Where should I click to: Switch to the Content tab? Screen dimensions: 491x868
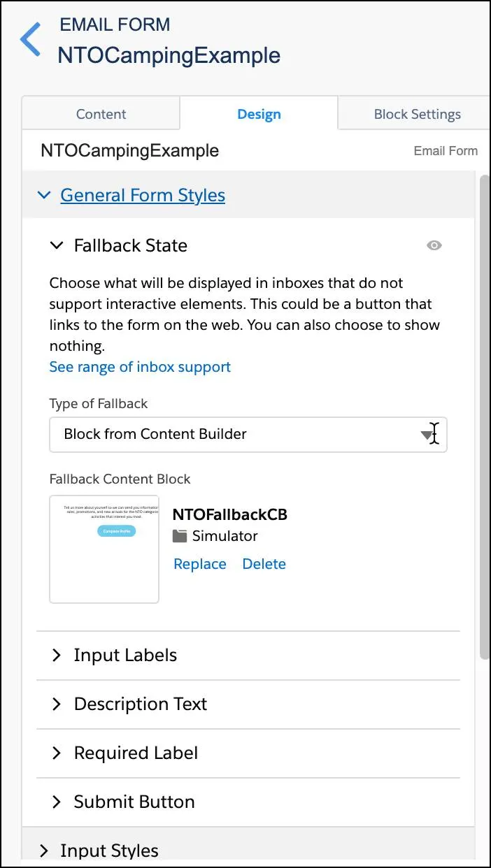[101, 114]
